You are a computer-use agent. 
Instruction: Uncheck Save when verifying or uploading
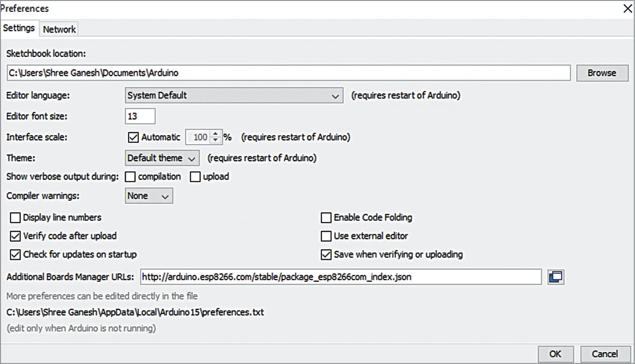(326, 254)
